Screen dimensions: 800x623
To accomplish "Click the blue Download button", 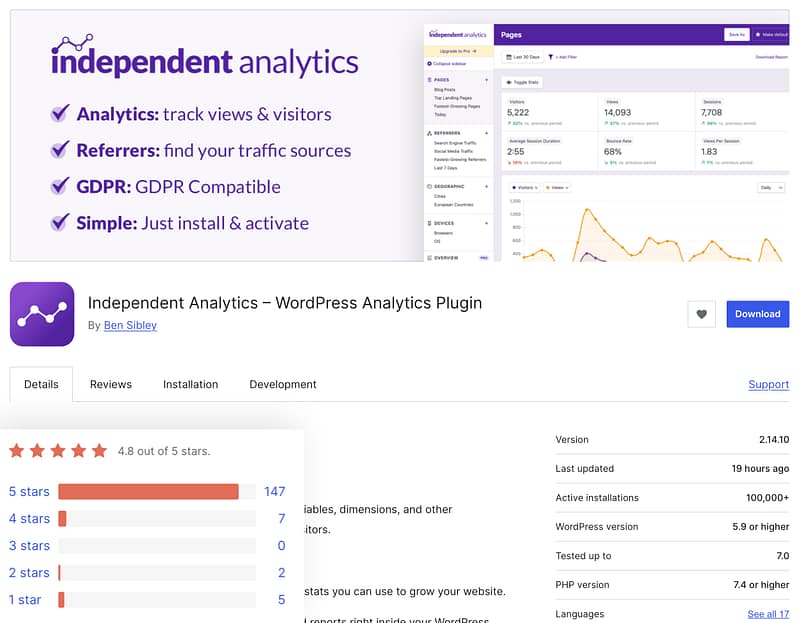I will (x=758, y=314).
